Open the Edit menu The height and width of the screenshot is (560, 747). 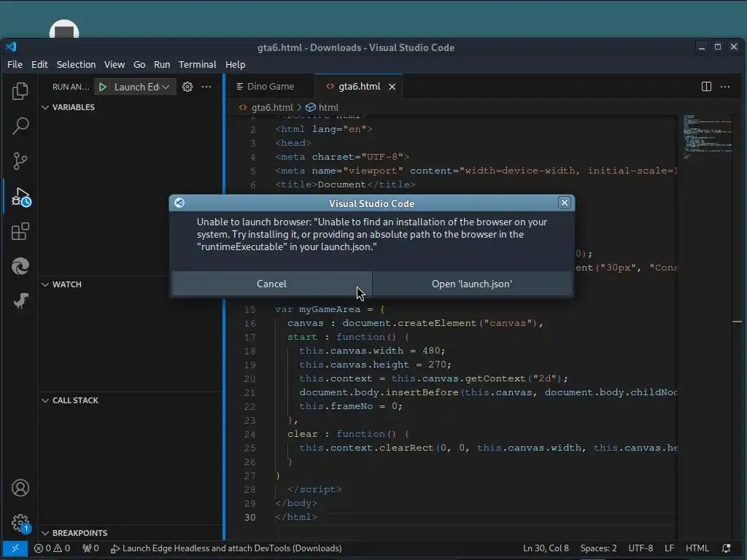coord(39,64)
